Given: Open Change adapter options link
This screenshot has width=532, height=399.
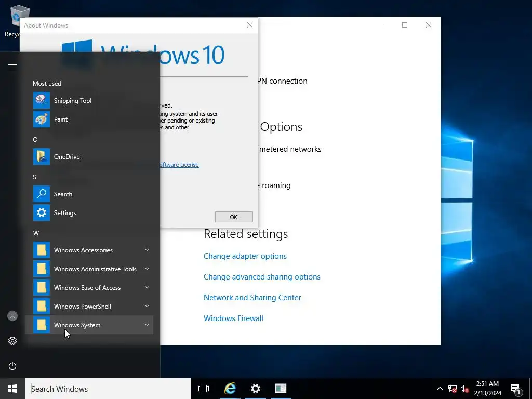Looking at the screenshot, I should coord(245,256).
